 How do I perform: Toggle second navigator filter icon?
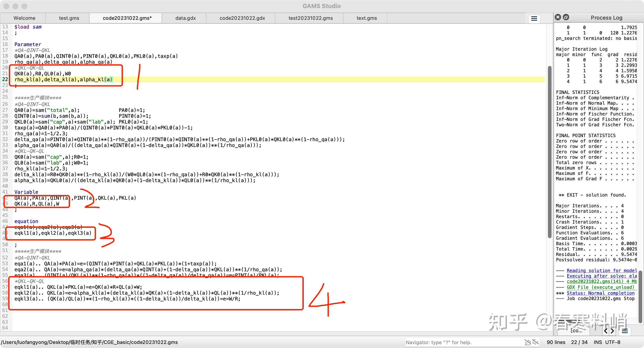tap(535, 342)
